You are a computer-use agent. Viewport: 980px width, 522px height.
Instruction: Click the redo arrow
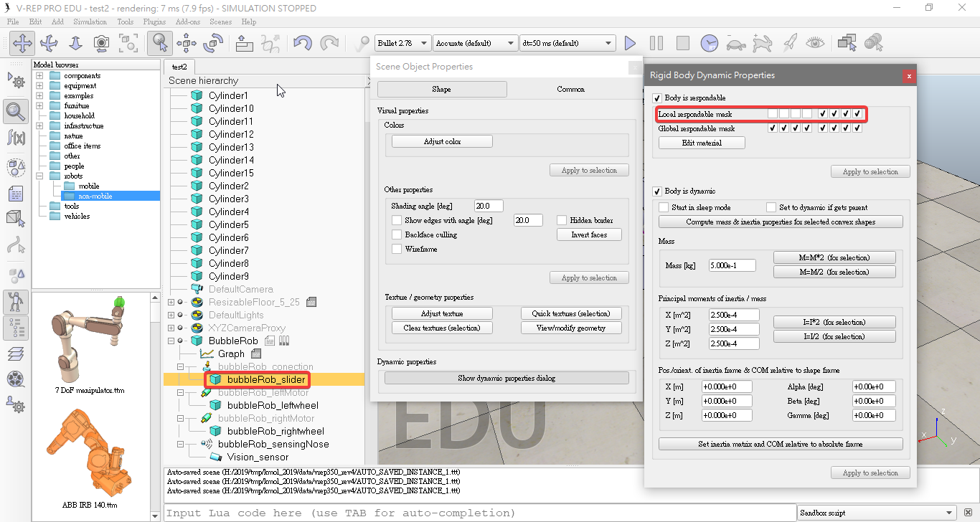coord(329,43)
